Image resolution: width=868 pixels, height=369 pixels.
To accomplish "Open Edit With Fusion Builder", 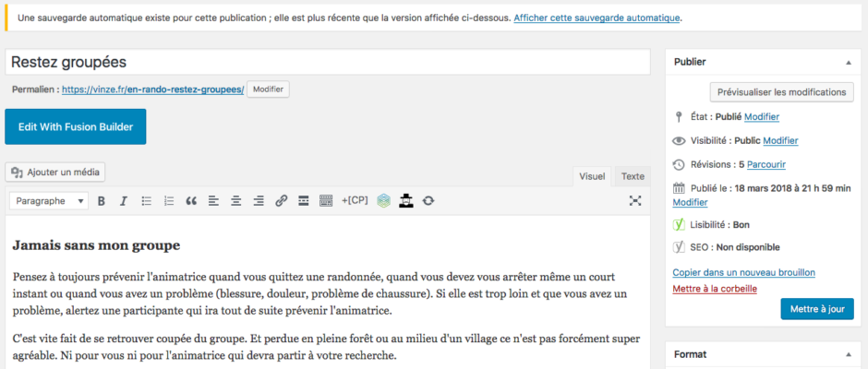I will 75,126.
